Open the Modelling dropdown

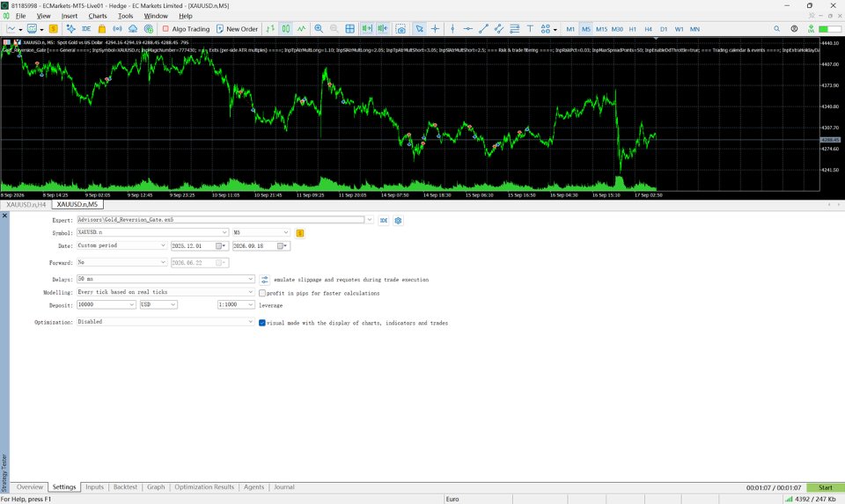250,292
